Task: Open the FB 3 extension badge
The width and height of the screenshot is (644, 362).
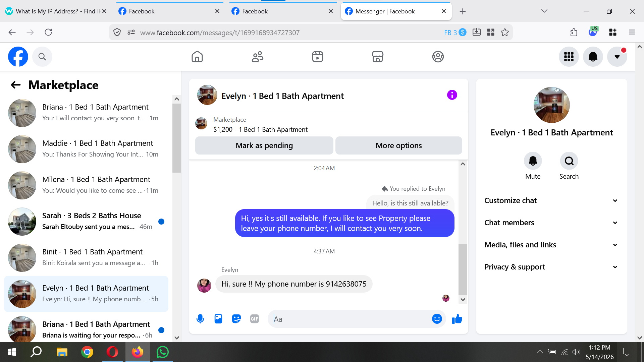Action: click(455, 32)
